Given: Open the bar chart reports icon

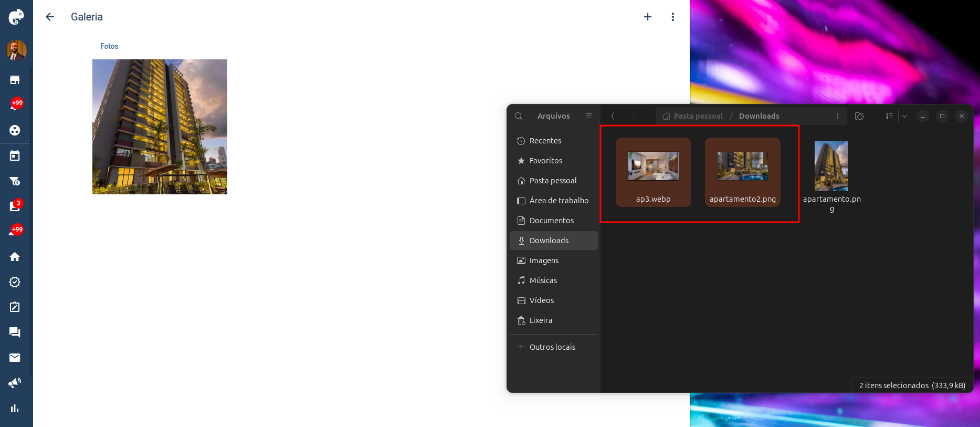Looking at the screenshot, I should point(15,408).
